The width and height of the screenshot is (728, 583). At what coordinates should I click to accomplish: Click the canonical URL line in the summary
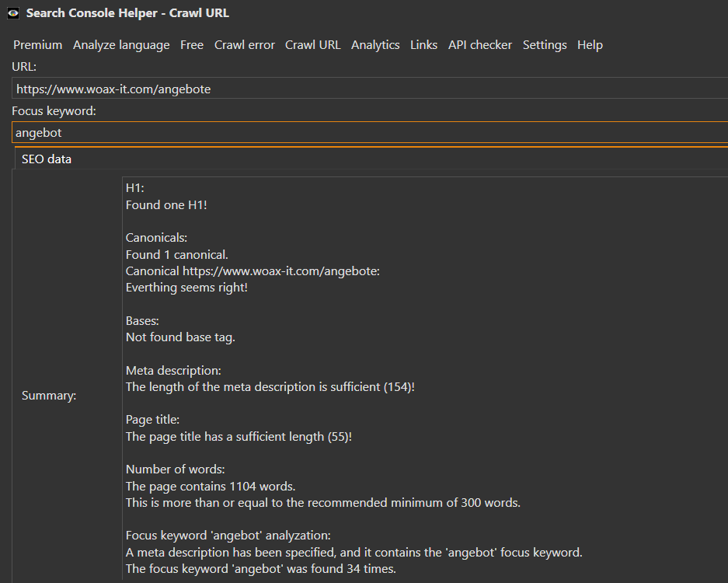click(253, 271)
